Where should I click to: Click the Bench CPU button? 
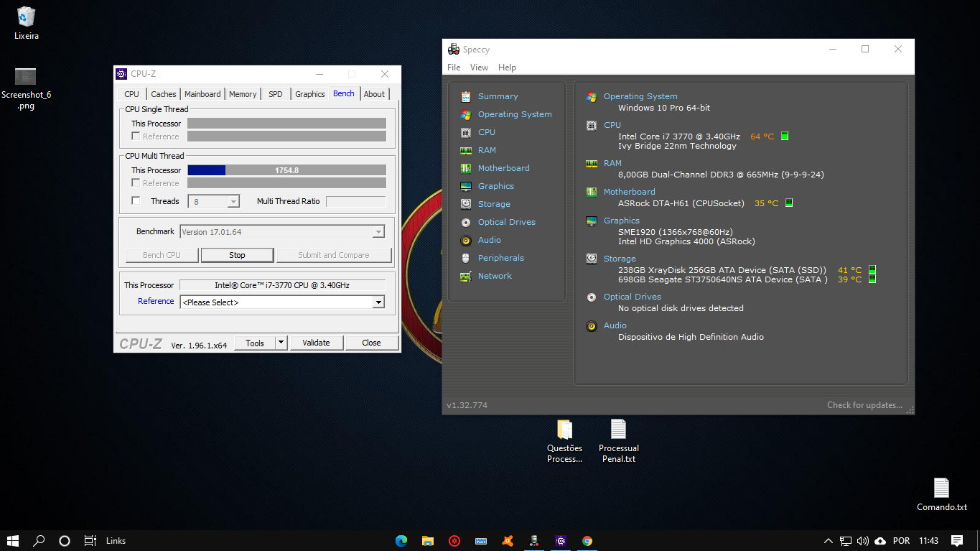162,255
